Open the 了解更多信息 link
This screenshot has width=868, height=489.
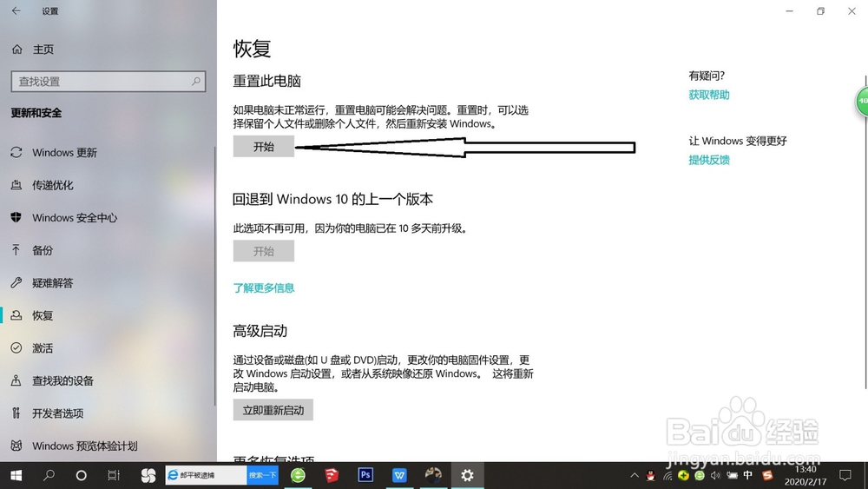pos(264,288)
